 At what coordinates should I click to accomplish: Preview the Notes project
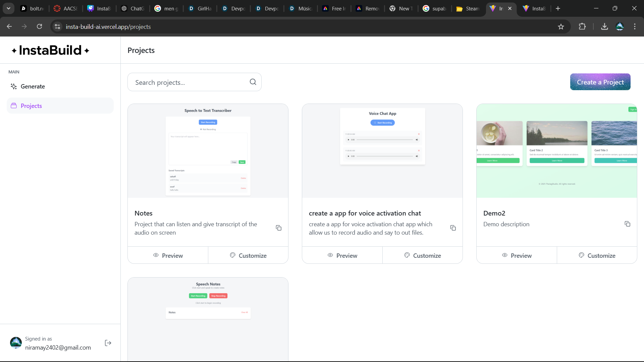tap(168, 255)
